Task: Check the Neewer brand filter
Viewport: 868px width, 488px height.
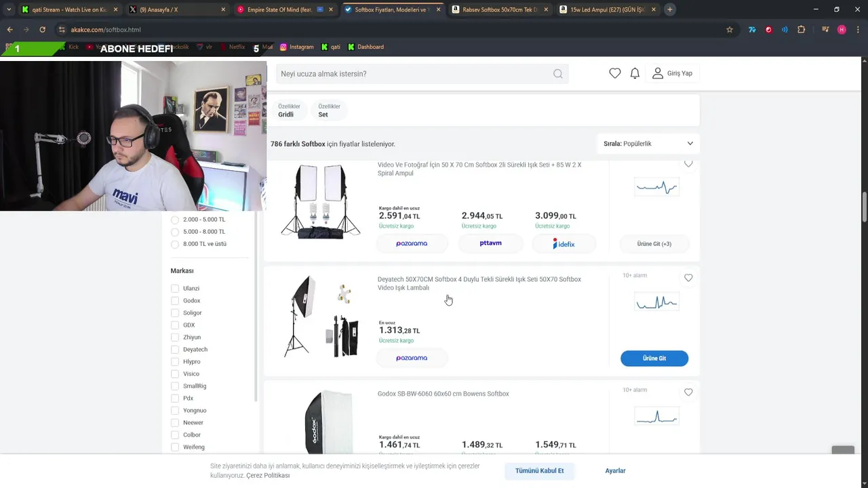Action: coord(175,423)
